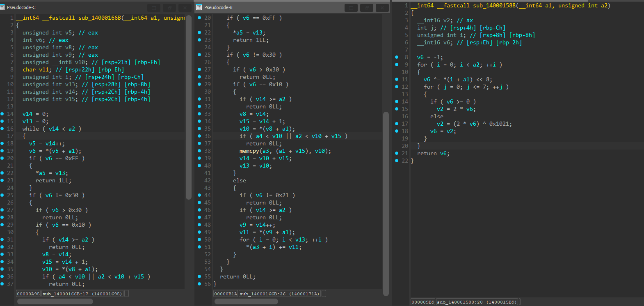
Task: Click horizontal scrollbar thumb in Pseudocode-B
Action: (246, 301)
